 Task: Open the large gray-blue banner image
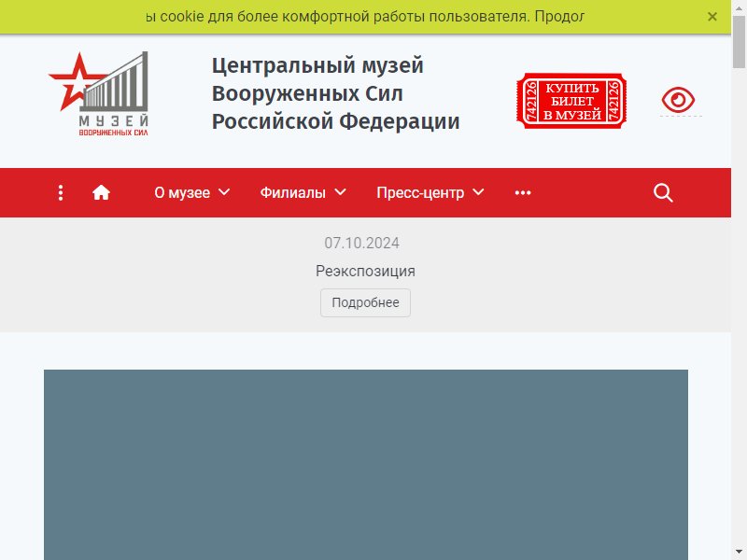point(366,464)
